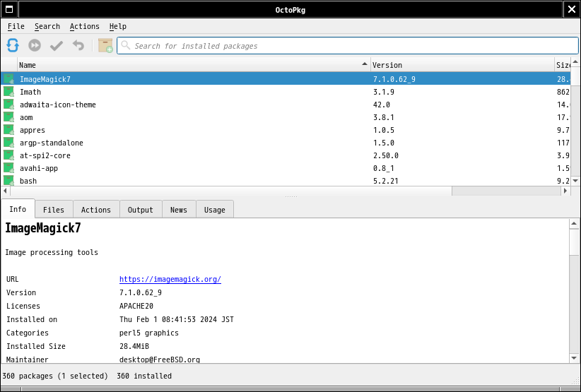Click package list scrollbar up arrow
The image size is (581, 392).
coord(575,62)
